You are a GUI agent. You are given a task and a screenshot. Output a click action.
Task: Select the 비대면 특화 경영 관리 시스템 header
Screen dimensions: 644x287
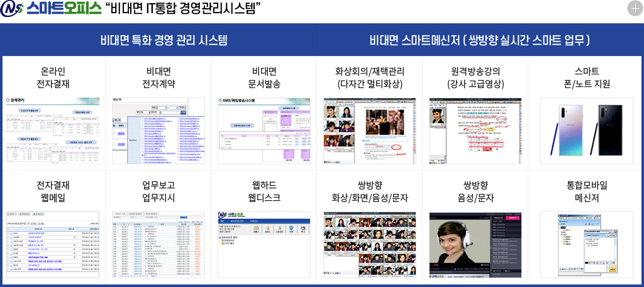click(x=164, y=40)
